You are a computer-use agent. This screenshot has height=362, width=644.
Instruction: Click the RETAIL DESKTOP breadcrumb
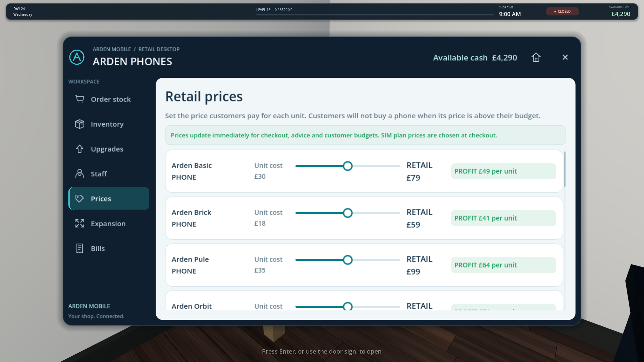point(159,49)
